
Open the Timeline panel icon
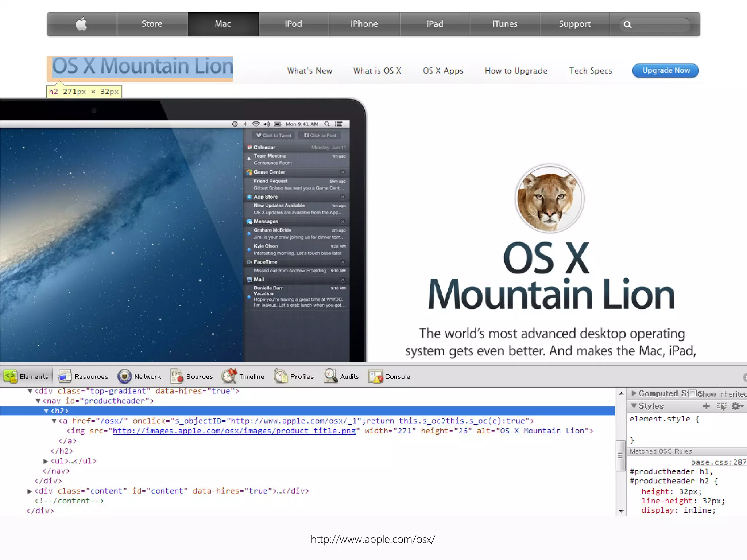tap(229, 376)
